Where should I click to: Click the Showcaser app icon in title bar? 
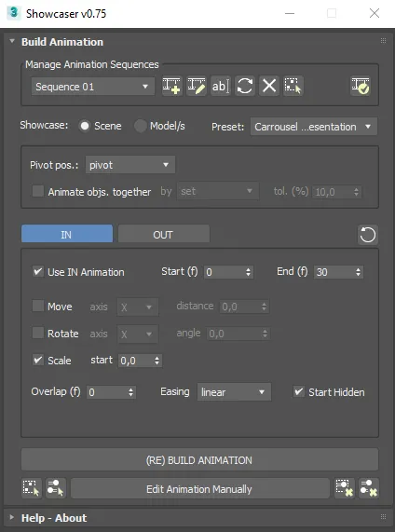click(x=14, y=13)
